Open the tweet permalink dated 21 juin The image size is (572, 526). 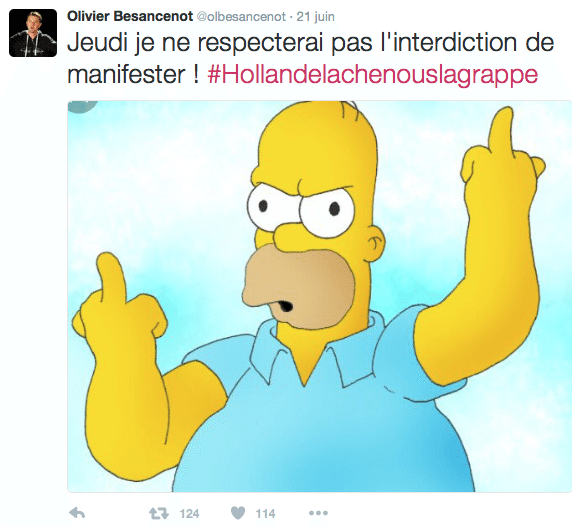315,17
